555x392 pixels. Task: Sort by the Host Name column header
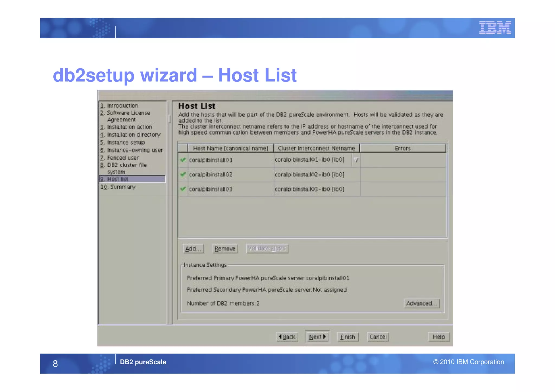[x=230, y=148]
